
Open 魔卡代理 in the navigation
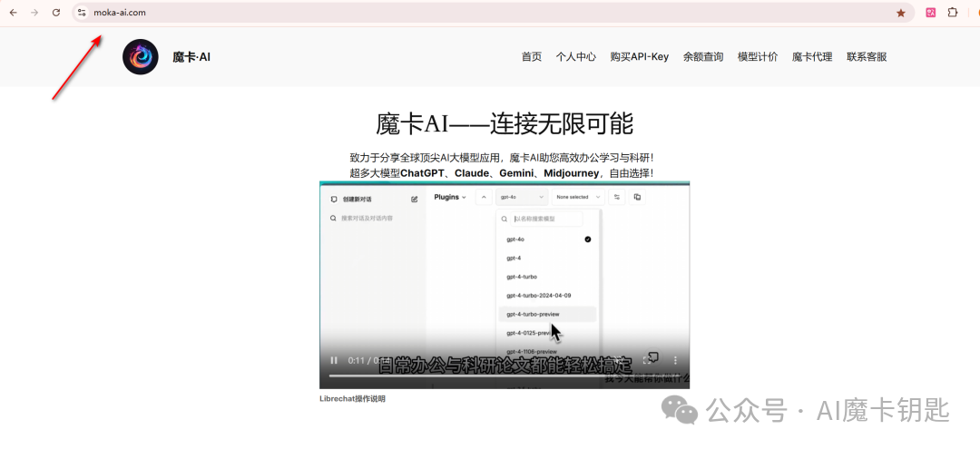pyautogui.click(x=812, y=57)
